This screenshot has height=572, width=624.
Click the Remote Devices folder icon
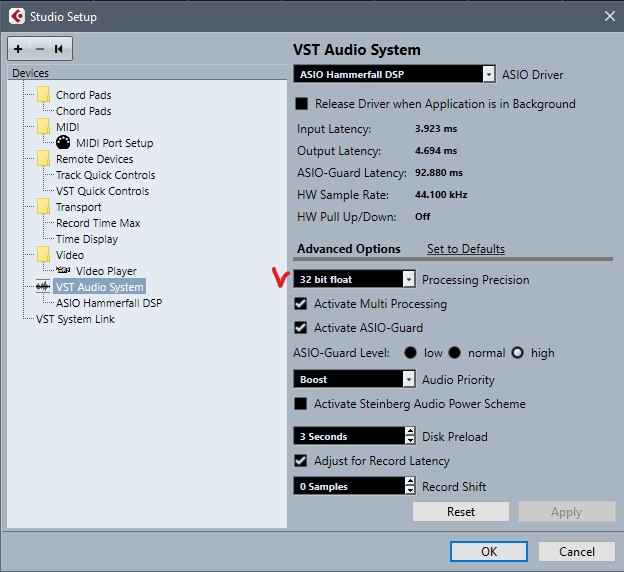point(43,158)
